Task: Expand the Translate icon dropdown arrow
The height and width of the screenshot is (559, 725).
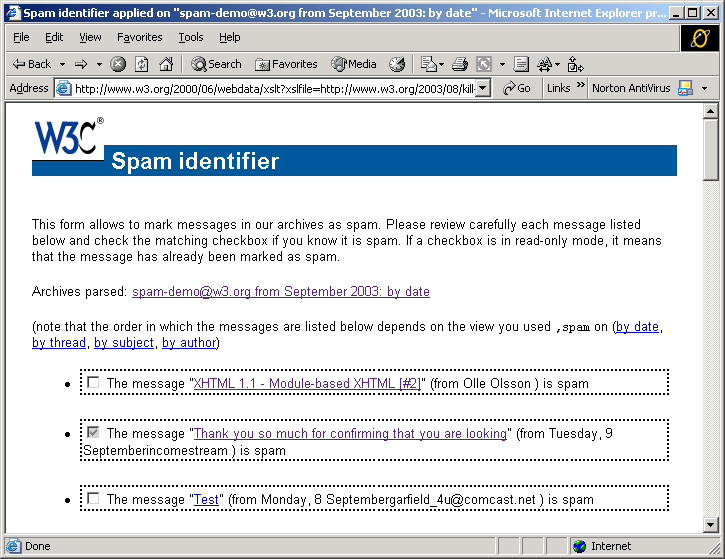Action: pyautogui.click(x=558, y=64)
